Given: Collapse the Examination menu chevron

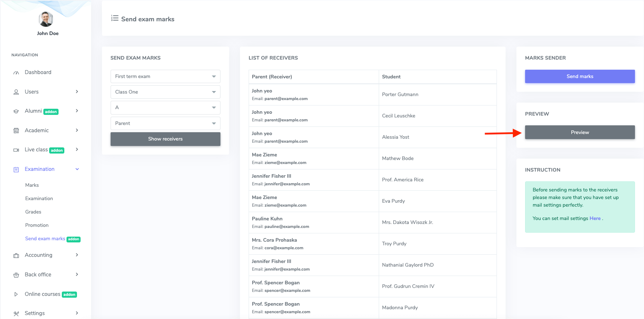Looking at the screenshot, I should 77,169.
